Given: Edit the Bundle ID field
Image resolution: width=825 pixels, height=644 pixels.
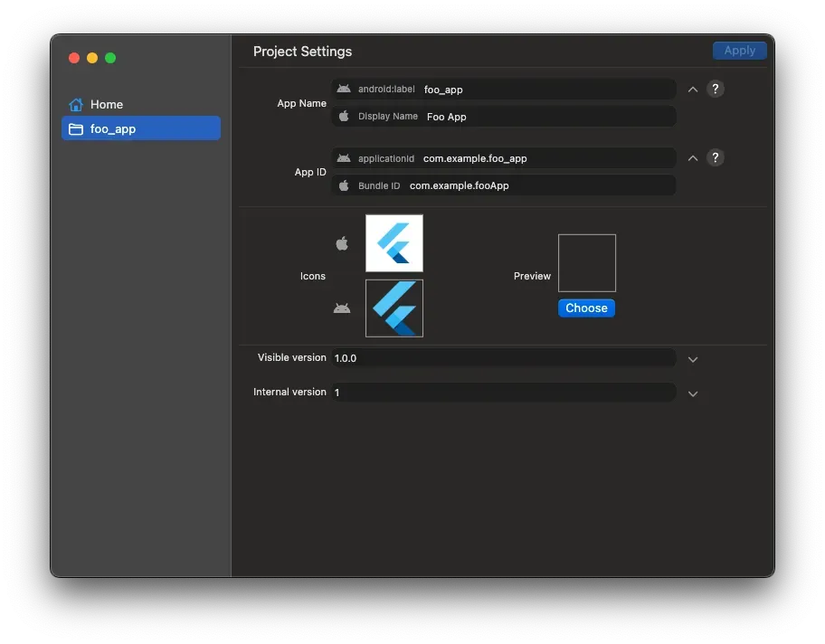Looking at the screenshot, I should [538, 185].
